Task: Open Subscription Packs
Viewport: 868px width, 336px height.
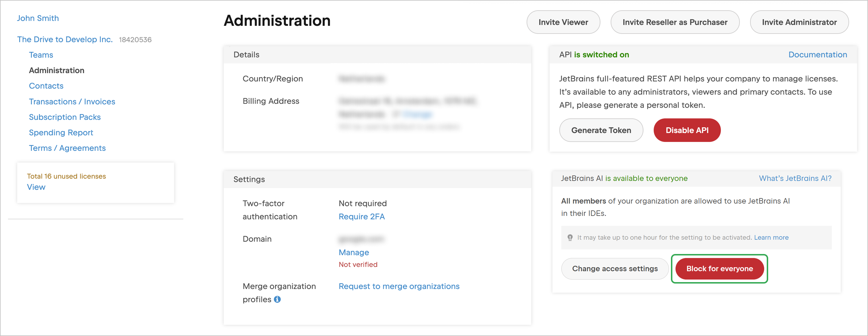Action: click(65, 117)
